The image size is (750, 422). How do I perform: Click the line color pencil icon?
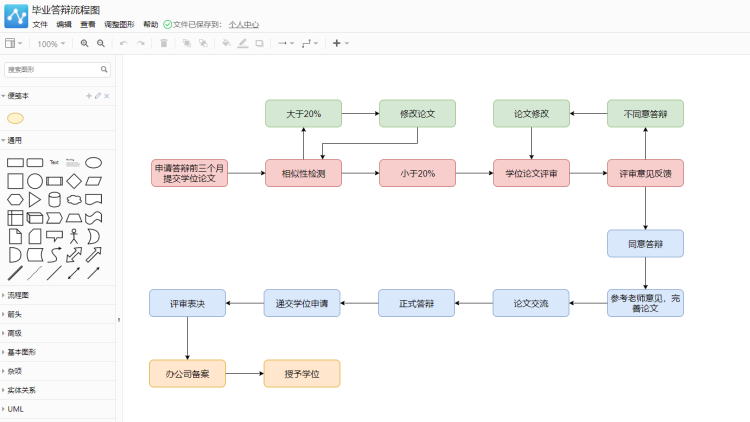click(x=243, y=44)
